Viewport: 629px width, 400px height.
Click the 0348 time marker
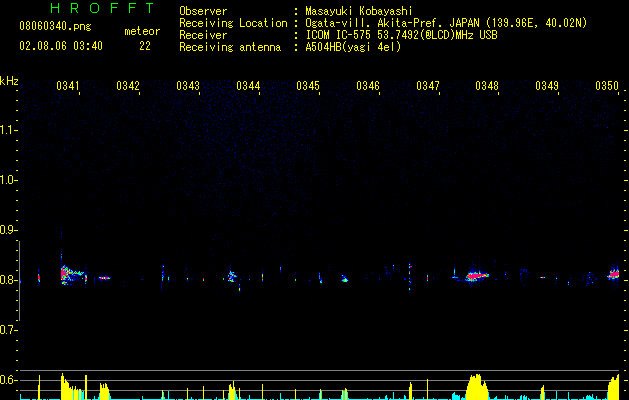pyautogui.click(x=487, y=86)
